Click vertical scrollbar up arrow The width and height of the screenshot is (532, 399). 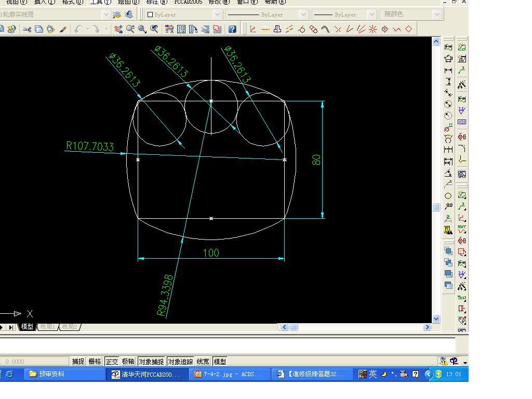[x=436, y=42]
